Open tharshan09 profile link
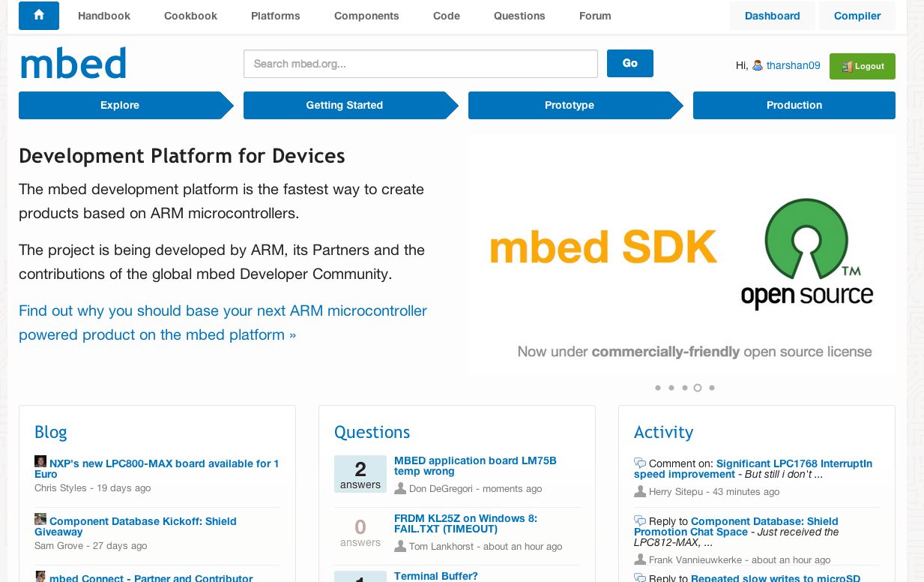Image resolution: width=924 pixels, height=582 pixels. (x=793, y=66)
